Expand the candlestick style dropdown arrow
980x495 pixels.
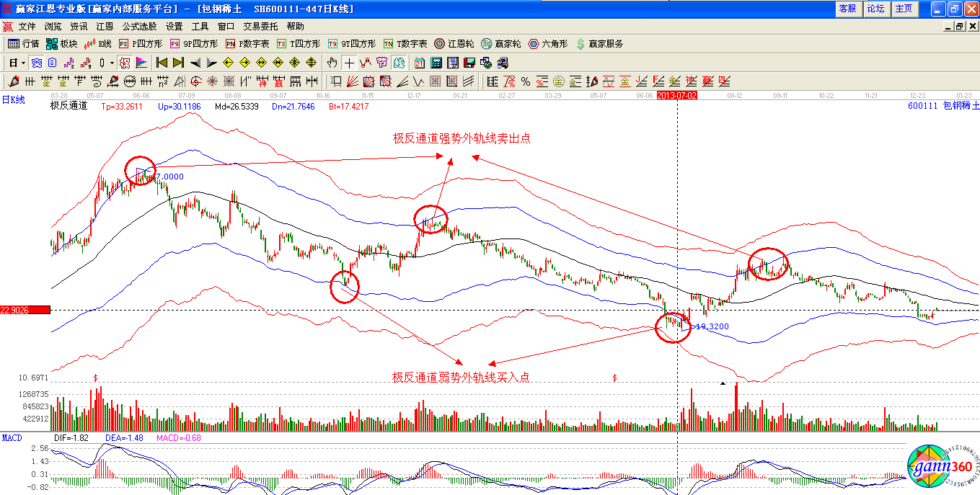tap(111, 63)
